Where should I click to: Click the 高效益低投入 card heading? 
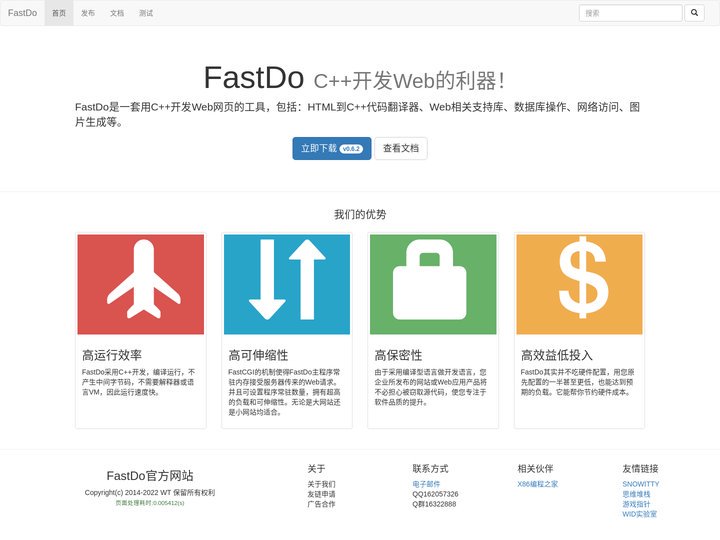[557, 355]
